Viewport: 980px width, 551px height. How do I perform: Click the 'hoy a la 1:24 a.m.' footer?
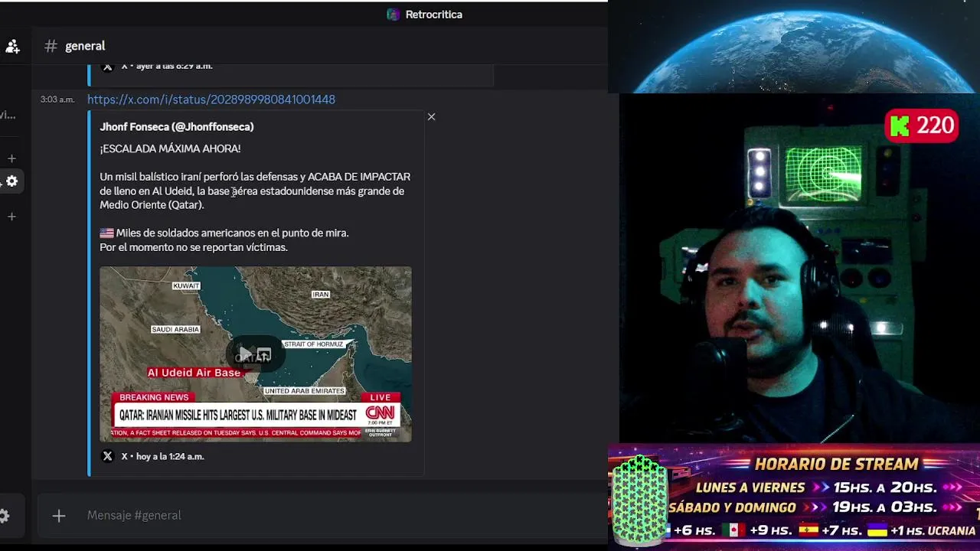click(x=170, y=456)
